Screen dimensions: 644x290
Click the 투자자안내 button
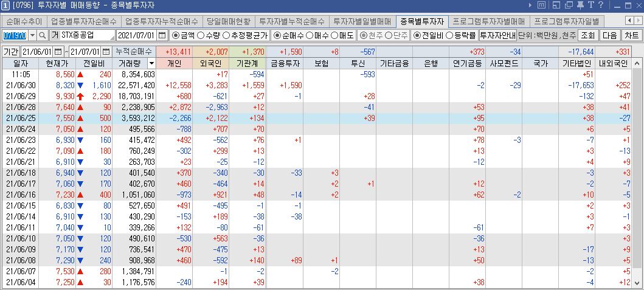coord(498,35)
